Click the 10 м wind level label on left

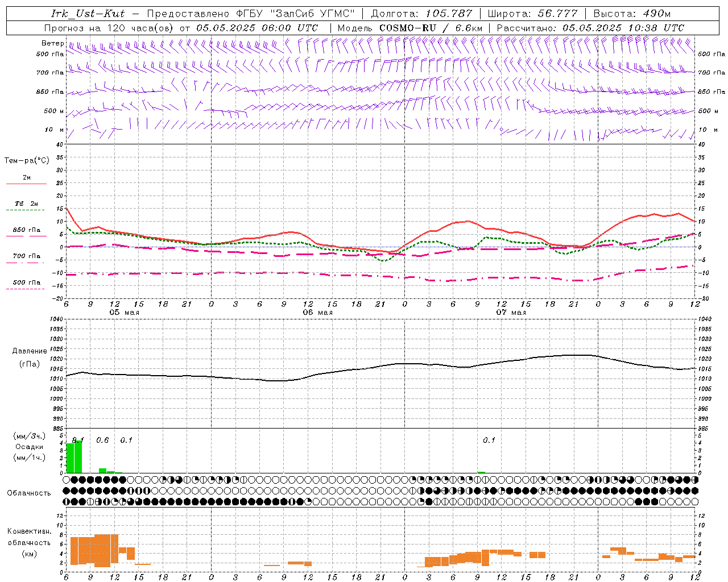click(55, 130)
